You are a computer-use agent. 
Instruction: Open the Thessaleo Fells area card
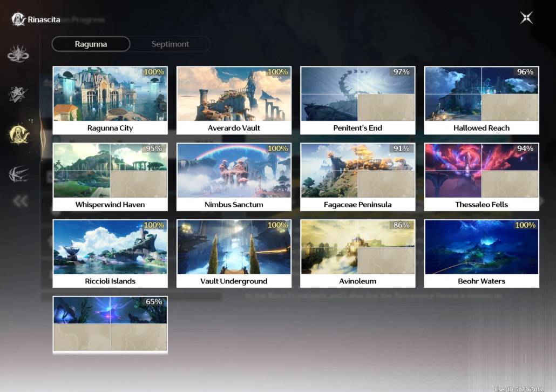click(x=482, y=177)
